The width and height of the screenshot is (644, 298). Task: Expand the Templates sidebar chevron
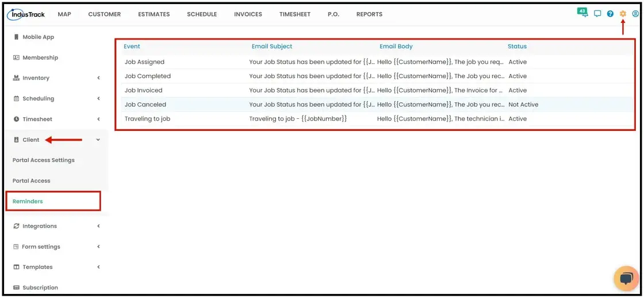[98, 267]
